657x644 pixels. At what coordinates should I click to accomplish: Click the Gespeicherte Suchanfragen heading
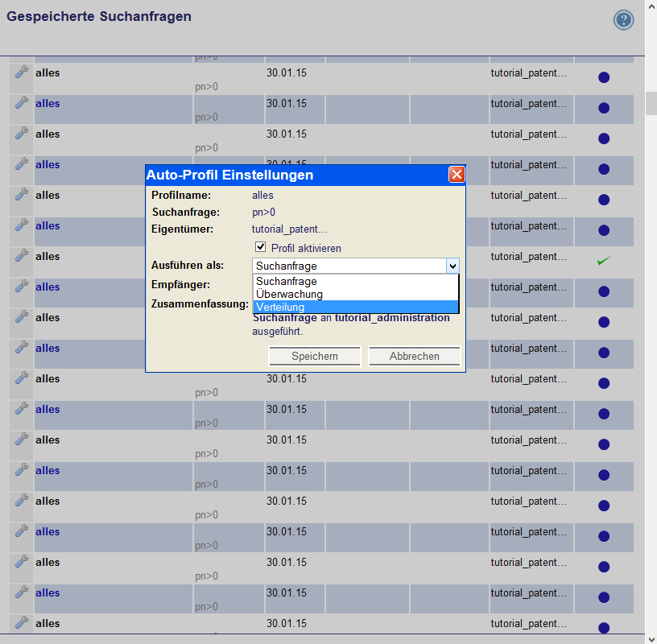(x=99, y=16)
